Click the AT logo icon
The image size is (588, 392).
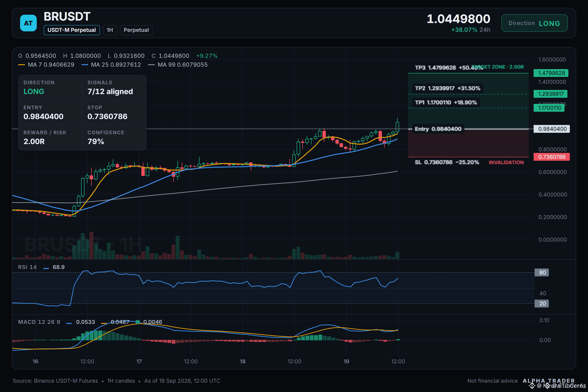(28, 23)
